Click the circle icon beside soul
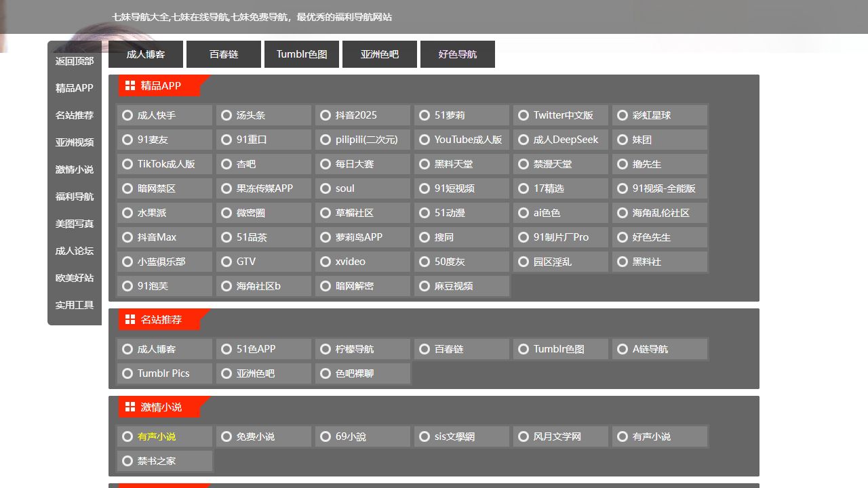868x488 pixels. pyautogui.click(x=325, y=188)
